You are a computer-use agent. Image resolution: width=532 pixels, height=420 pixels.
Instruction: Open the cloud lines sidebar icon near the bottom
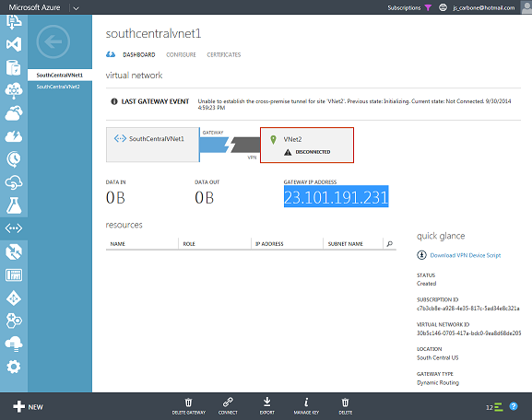click(x=14, y=344)
